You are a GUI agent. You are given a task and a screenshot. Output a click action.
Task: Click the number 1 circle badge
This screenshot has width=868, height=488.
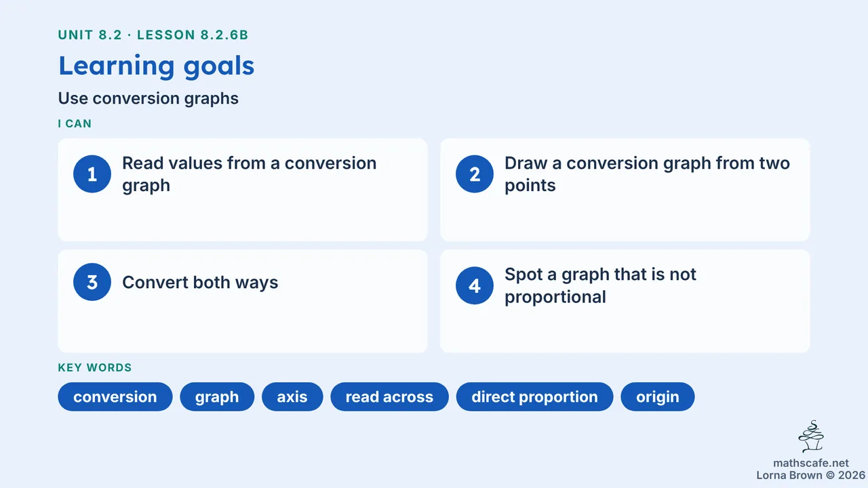(x=92, y=174)
